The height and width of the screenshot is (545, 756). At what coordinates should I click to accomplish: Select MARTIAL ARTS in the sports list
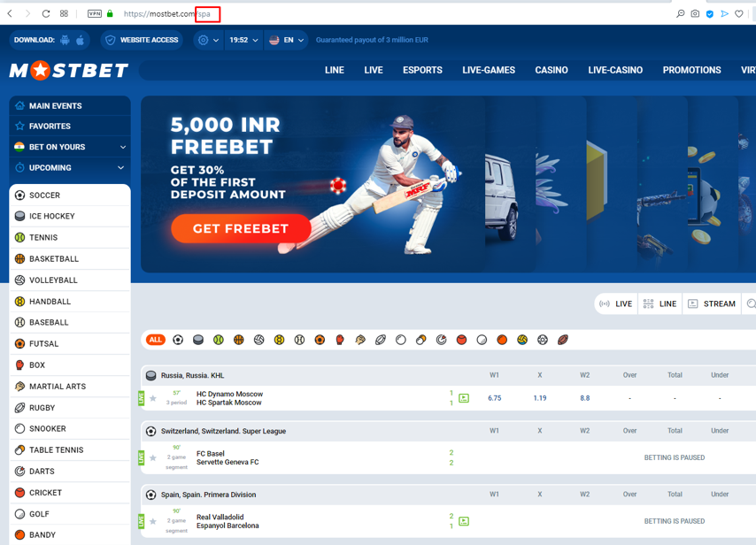click(x=70, y=387)
